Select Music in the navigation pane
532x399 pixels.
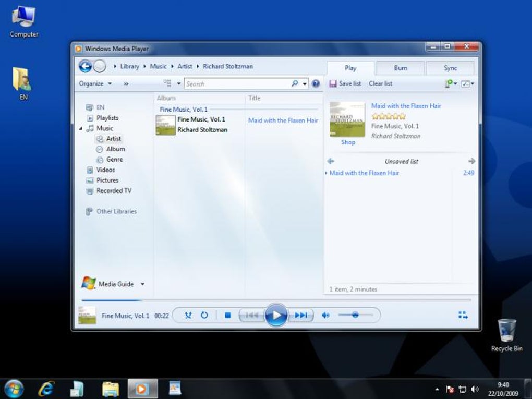tap(100, 128)
